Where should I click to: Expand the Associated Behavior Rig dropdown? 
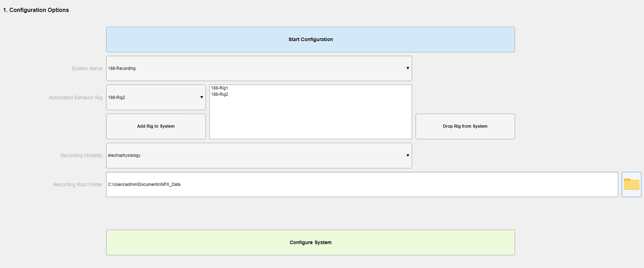click(156, 97)
